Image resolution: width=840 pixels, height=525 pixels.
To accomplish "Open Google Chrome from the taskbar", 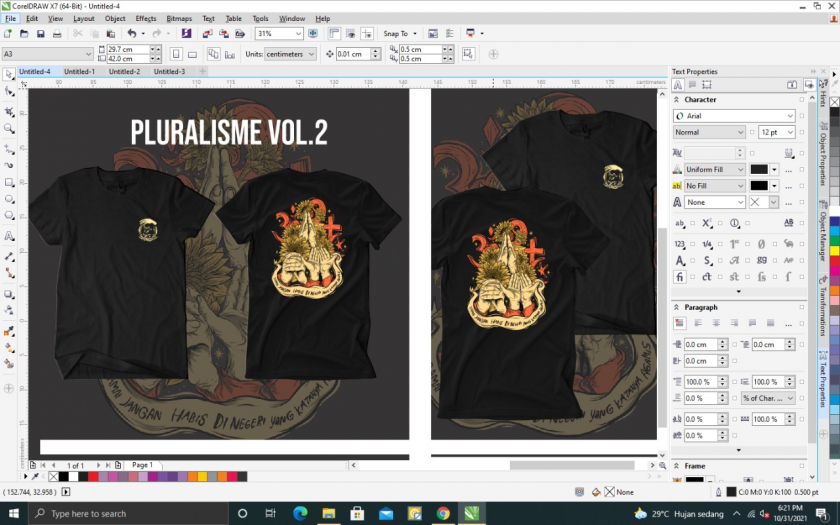I will [x=443, y=513].
